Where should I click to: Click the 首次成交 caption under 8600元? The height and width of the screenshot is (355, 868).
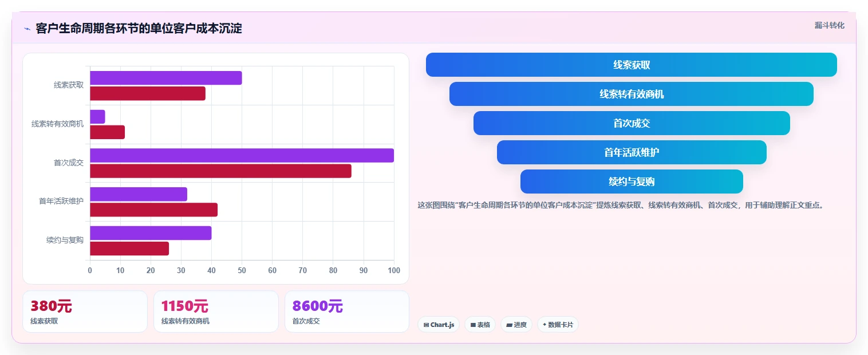point(306,321)
